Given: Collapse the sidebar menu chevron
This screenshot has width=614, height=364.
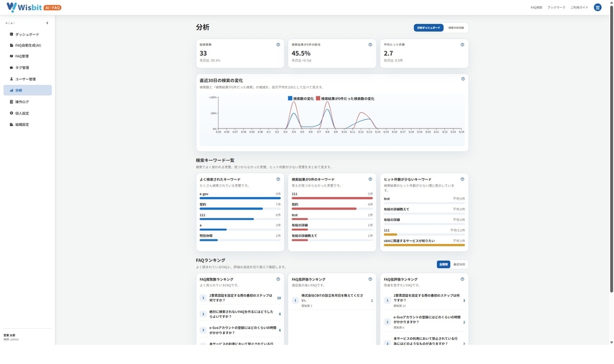Looking at the screenshot, I should pos(48,23).
